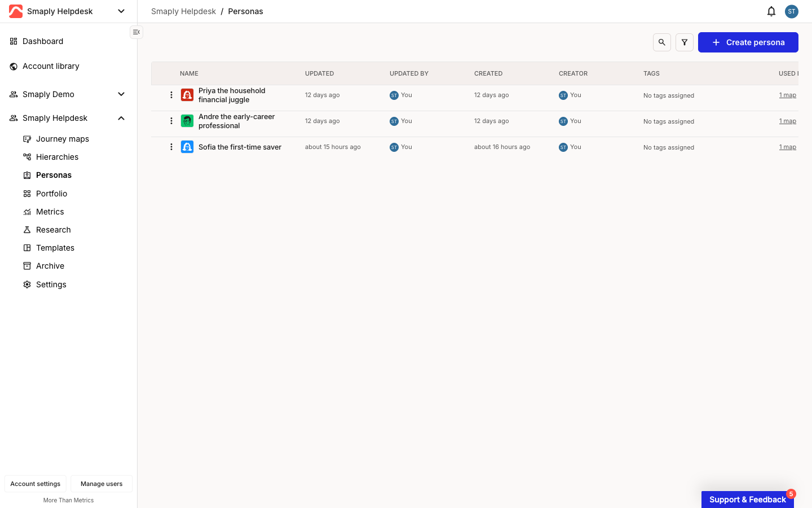Open the ST user avatar menu

click(792, 11)
